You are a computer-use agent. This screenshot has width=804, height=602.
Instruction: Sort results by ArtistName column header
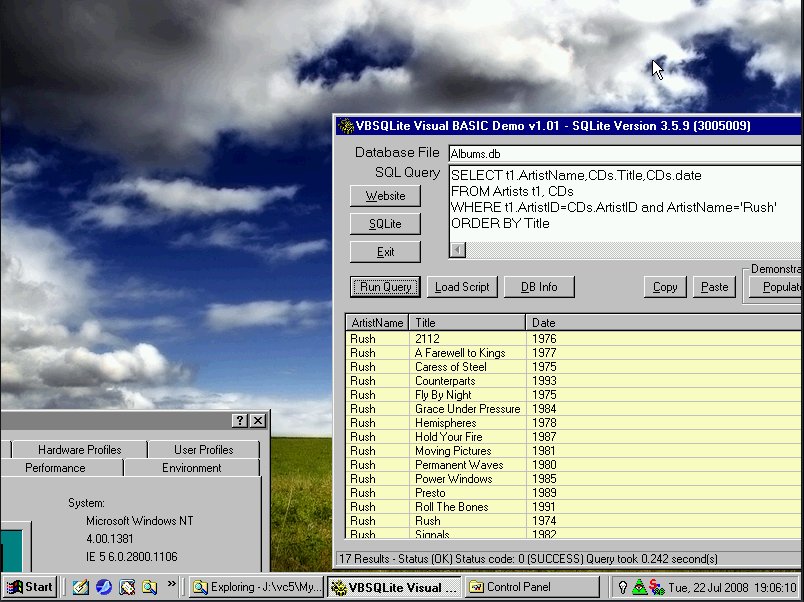pos(377,323)
